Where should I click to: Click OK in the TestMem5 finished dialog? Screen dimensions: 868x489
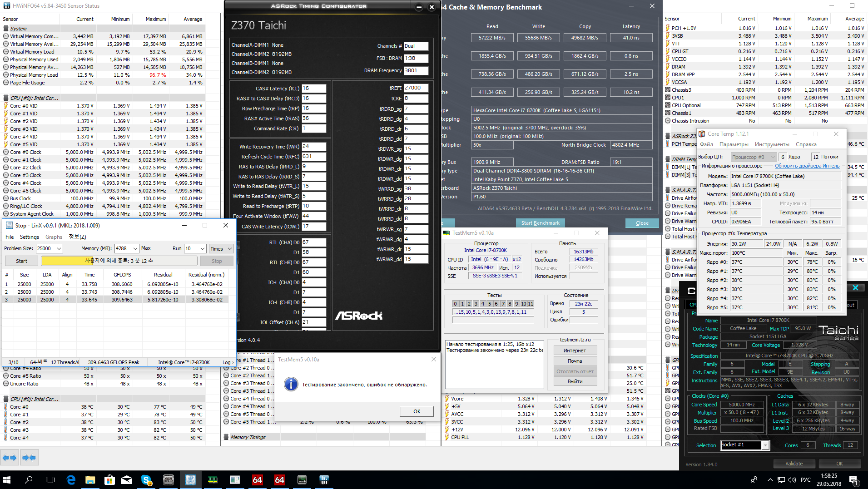[417, 411]
